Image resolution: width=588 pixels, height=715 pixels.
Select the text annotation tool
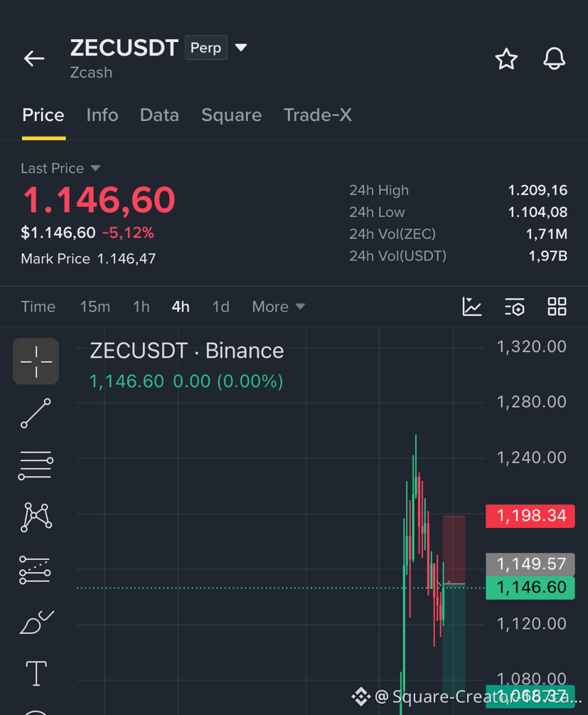coord(36,673)
